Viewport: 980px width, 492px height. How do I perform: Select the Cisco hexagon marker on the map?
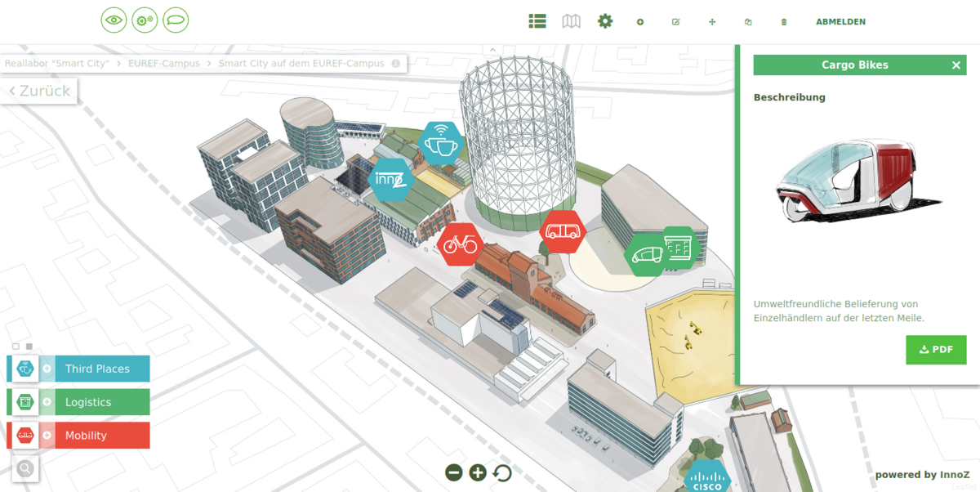[707, 474]
